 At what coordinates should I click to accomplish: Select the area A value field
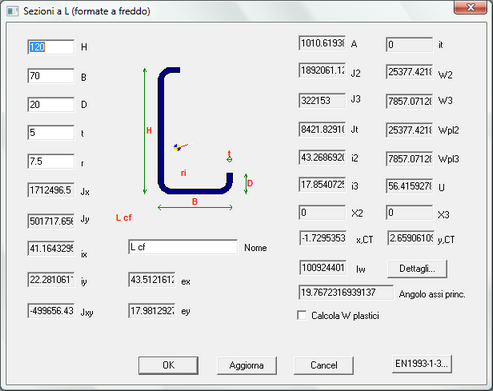tap(322, 43)
